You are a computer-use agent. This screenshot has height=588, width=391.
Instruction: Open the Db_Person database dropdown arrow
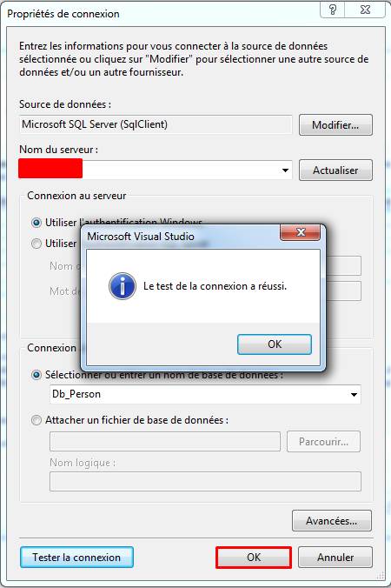354,395
